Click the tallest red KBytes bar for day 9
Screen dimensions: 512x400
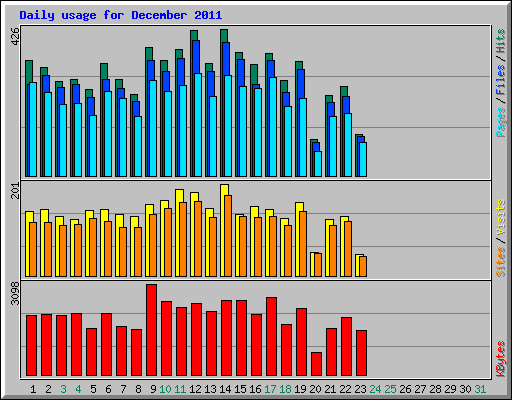point(151,330)
